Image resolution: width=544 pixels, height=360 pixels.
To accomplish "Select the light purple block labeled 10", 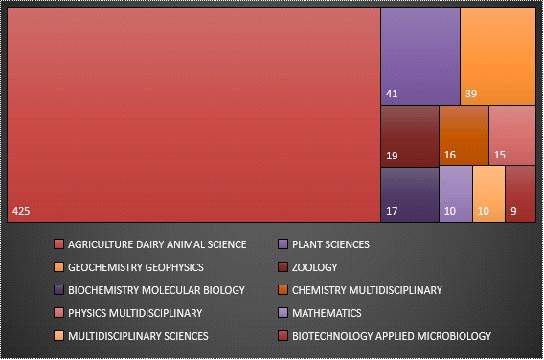I will 456,194.
